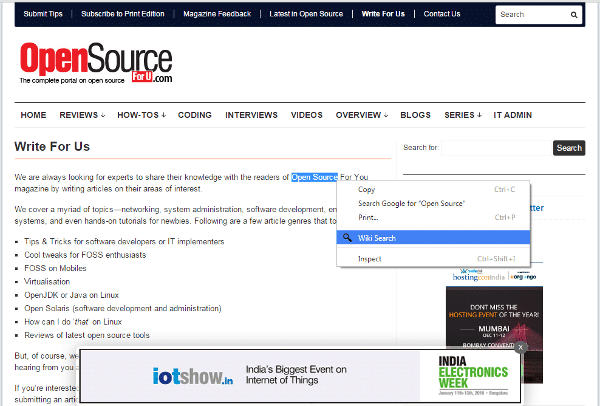The height and width of the screenshot is (406, 600).
Task: Expand the How-Tos dropdown menu
Action: (x=141, y=115)
